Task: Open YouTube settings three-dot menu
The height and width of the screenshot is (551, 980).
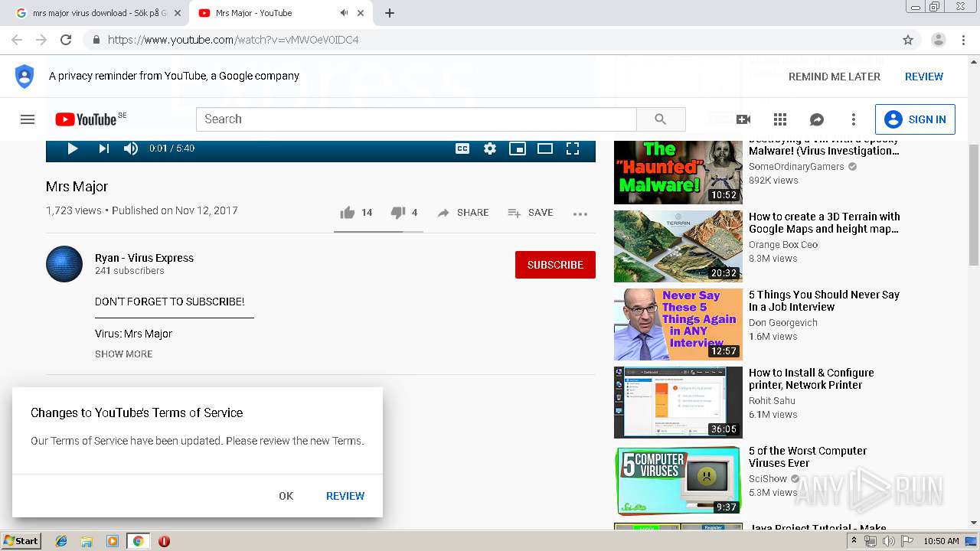Action: point(854,119)
